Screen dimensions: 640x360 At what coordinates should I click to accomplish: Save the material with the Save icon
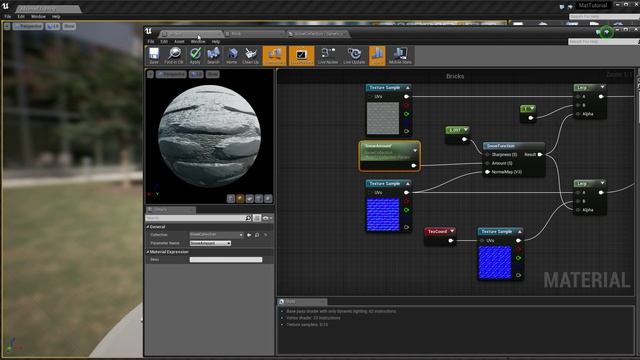point(154,56)
